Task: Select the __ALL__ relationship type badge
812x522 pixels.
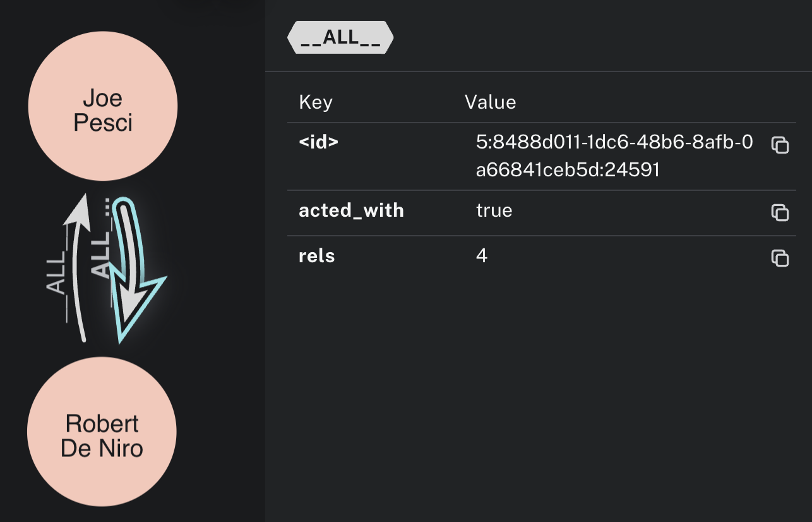Action: point(340,37)
